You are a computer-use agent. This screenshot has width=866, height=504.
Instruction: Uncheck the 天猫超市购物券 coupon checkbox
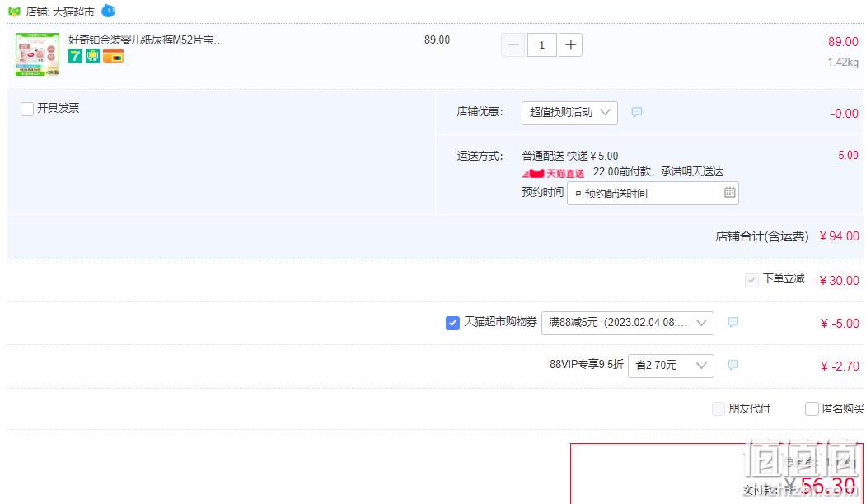pyautogui.click(x=452, y=323)
